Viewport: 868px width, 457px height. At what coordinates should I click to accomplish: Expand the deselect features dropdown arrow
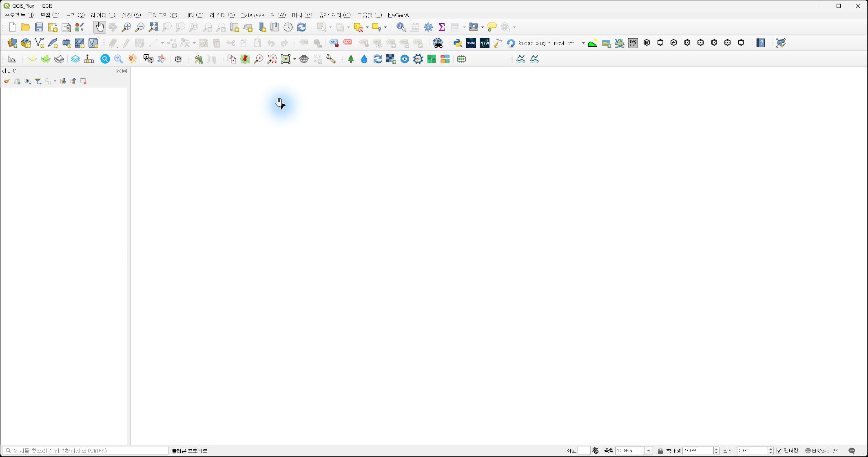pos(367,27)
